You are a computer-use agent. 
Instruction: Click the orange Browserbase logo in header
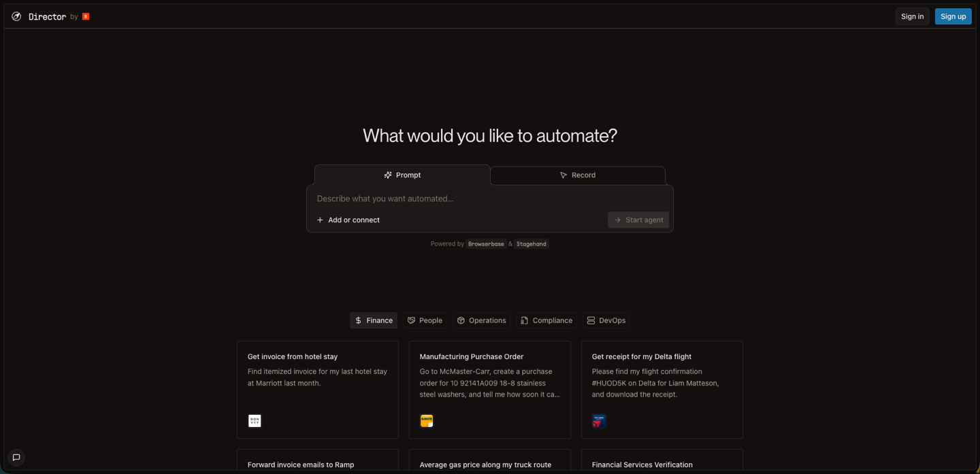pyautogui.click(x=86, y=16)
